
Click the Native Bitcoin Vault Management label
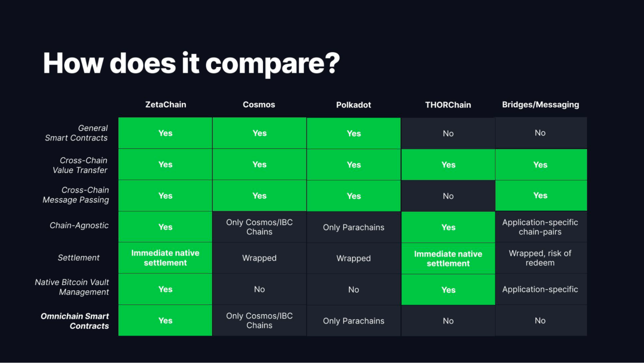[x=72, y=287]
